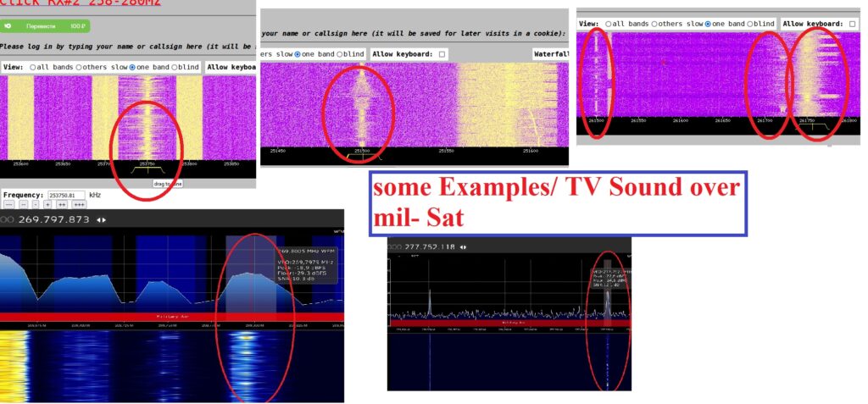Tick Allow keyboard checkbox in top-right panel

coord(852,24)
